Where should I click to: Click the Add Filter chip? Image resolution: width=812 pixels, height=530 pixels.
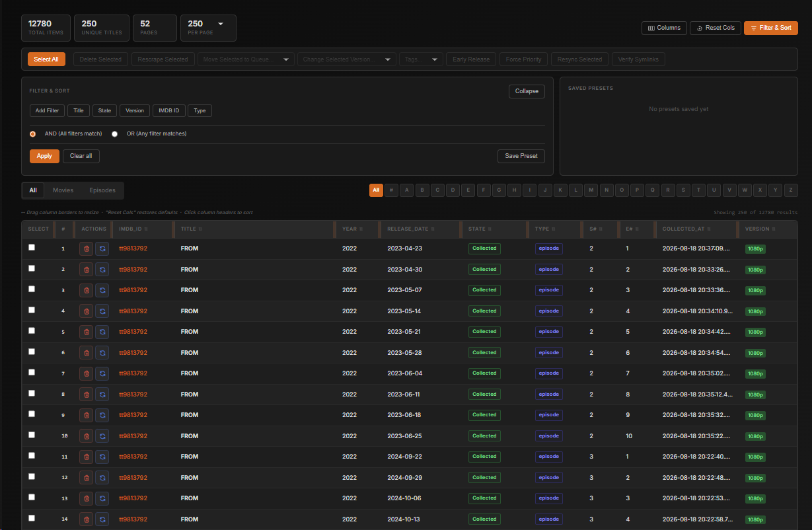tap(47, 111)
